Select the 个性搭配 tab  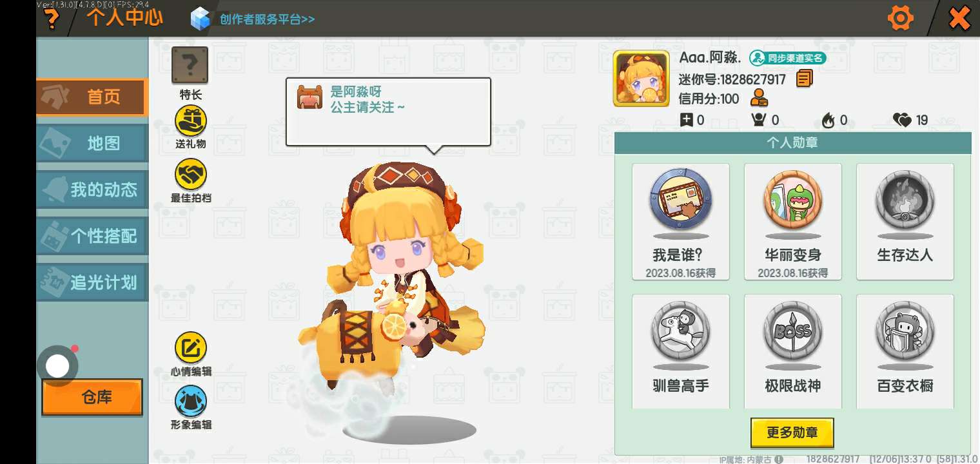(92, 236)
